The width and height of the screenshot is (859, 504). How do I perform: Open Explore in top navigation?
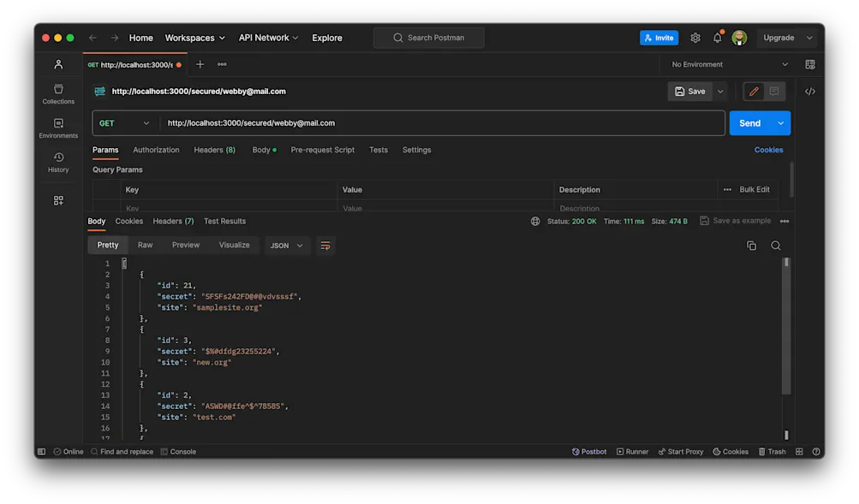click(327, 38)
